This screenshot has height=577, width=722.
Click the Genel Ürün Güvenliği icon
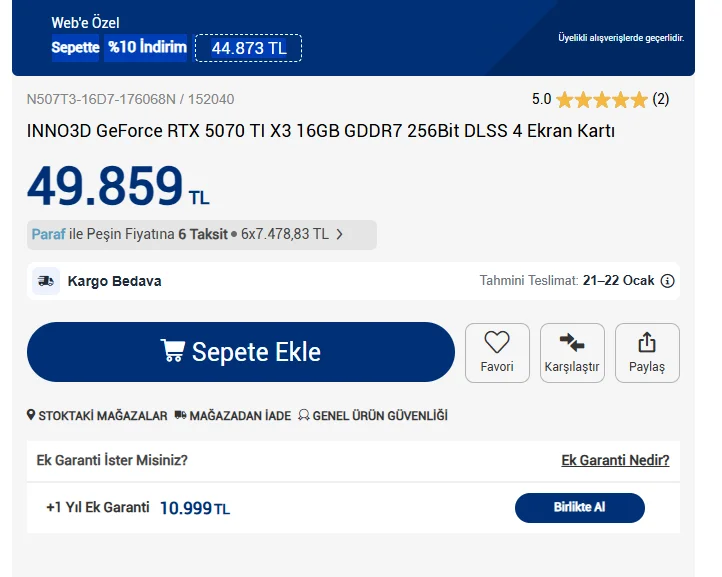tap(303, 415)
